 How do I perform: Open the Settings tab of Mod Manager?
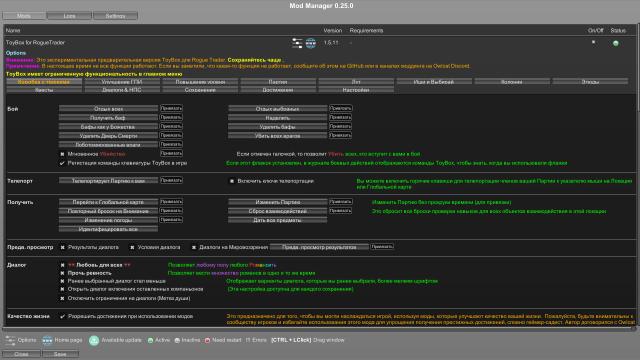[115, 16]
